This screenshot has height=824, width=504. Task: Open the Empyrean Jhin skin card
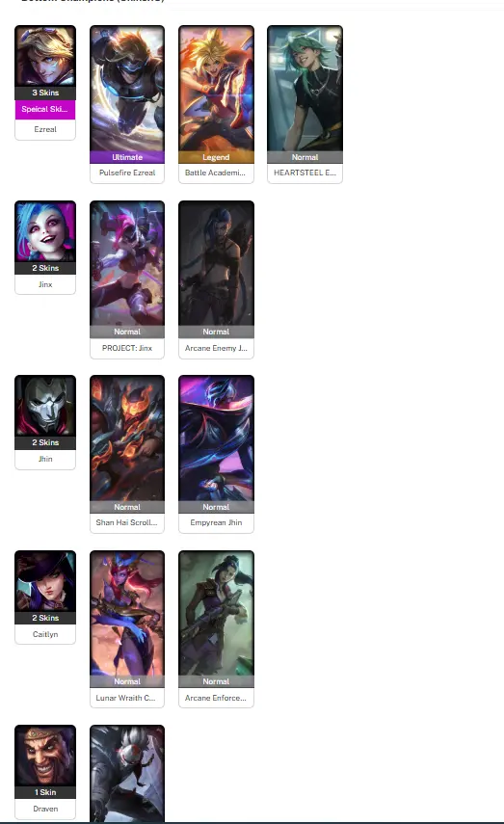[x=216, y=454]
